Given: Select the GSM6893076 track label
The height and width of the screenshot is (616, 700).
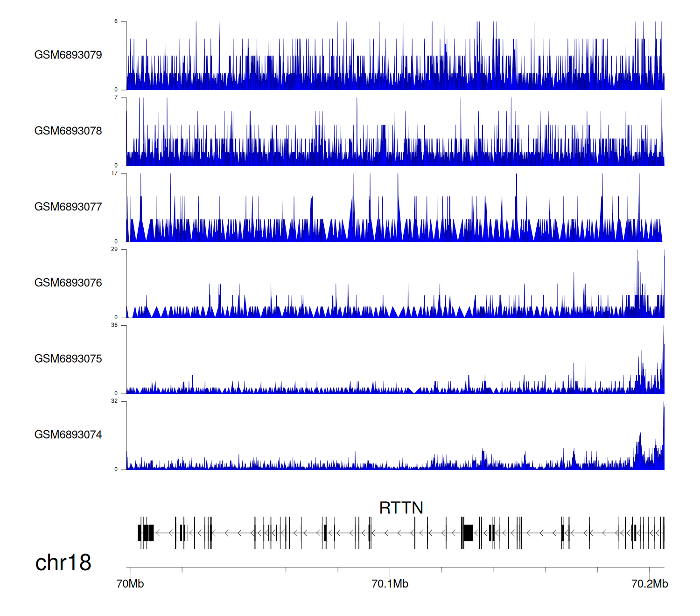Looking at the screenshot, I should (x=68, y=283).
